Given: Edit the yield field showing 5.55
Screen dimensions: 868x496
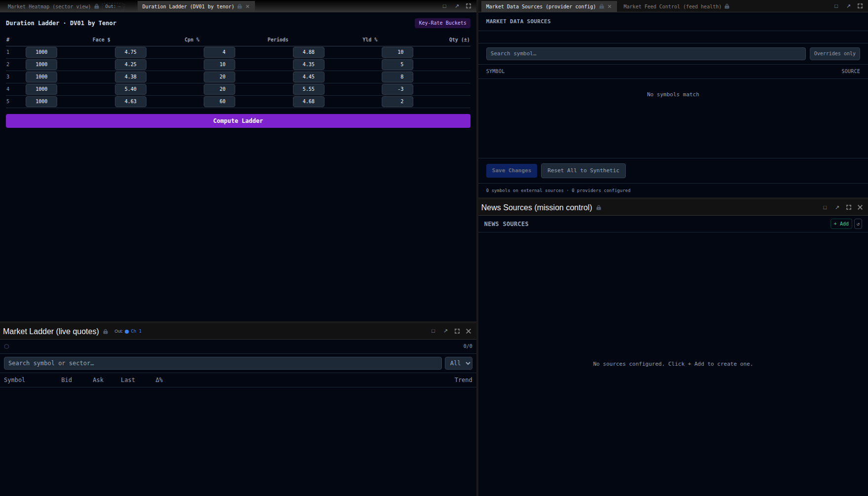Looking at the screenshot, I should coord(309,89).
